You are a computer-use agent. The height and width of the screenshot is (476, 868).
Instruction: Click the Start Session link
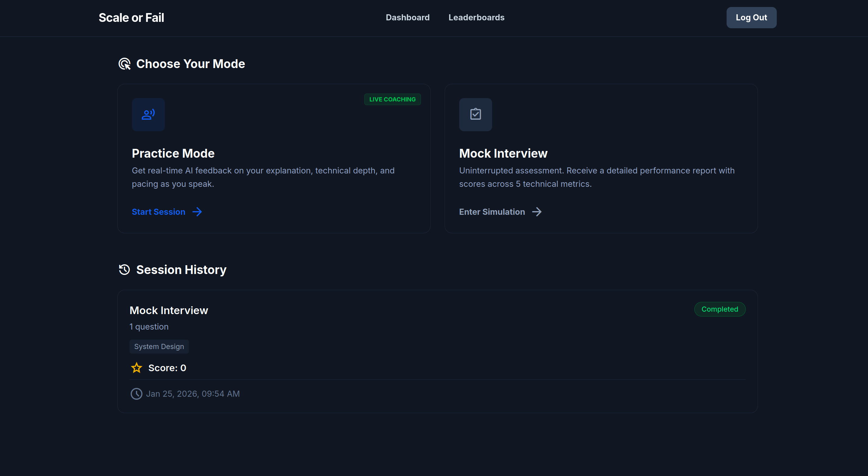click(158, 212)
